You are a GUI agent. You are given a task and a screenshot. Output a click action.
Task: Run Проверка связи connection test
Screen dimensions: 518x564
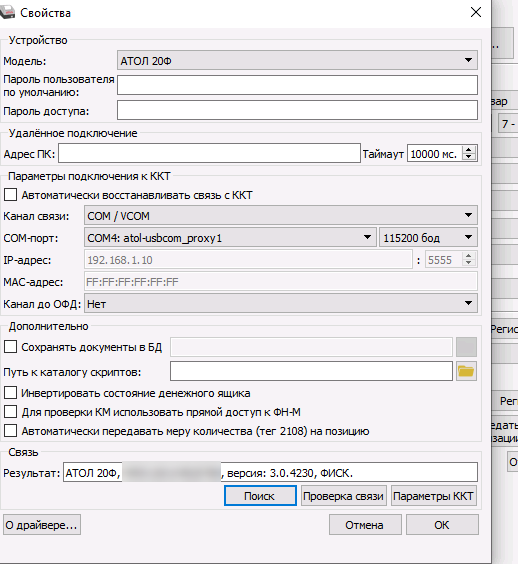point(344,496)
